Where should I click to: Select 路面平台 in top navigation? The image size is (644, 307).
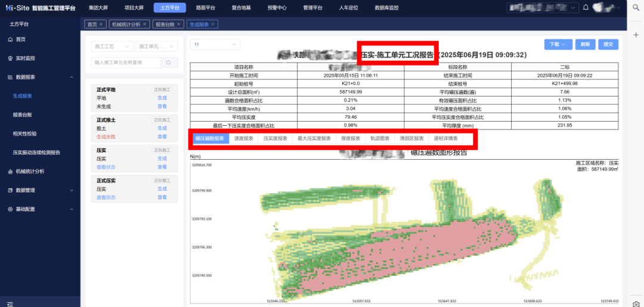click(x=206, y=8)
